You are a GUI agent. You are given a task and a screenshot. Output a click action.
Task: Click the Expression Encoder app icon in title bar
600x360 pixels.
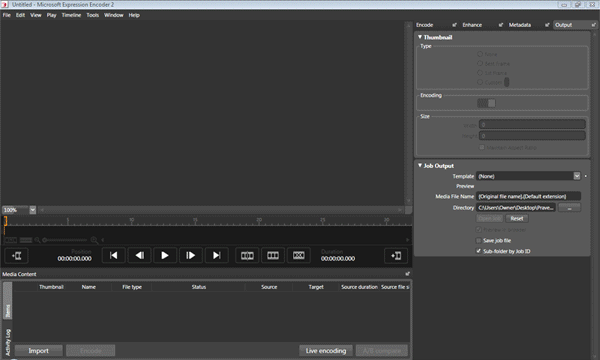tap(5, 5)
